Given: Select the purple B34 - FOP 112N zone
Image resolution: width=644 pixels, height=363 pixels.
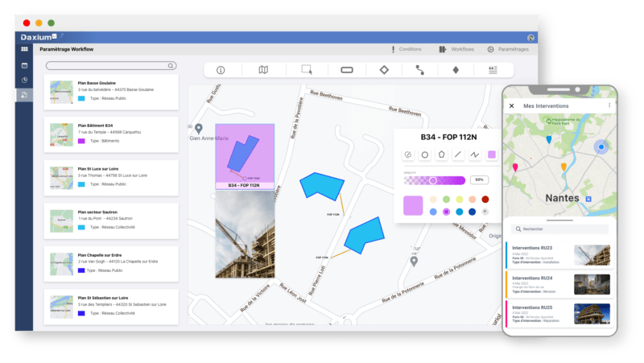Looking at the screenshot, I should click(x=245, y=156).
